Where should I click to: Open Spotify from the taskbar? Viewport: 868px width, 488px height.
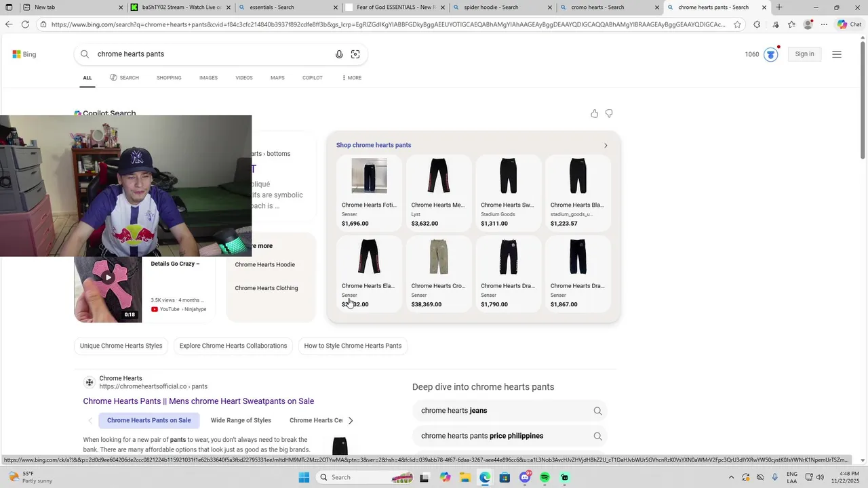(545, 477)
